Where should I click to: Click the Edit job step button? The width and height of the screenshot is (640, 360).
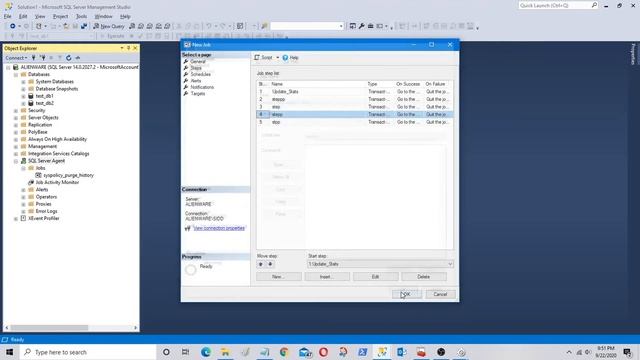click(x=376, y=277)
